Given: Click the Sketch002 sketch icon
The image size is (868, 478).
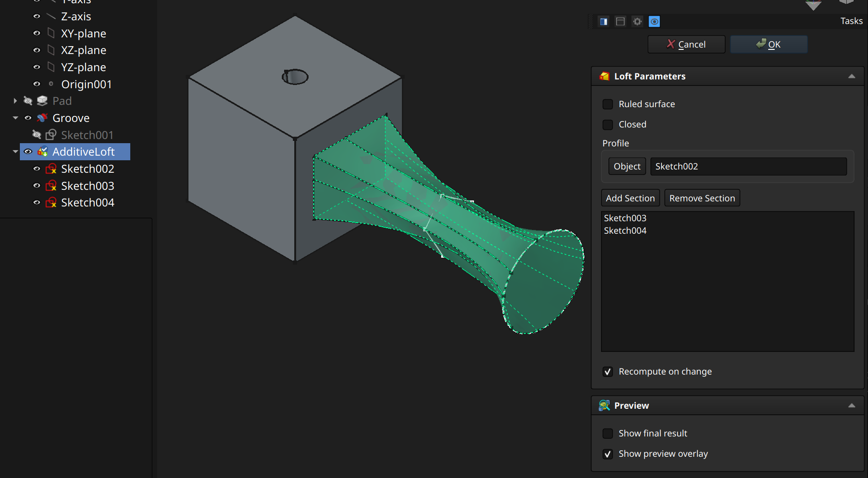Looking at the screenshot, I should tap(51, 169).
